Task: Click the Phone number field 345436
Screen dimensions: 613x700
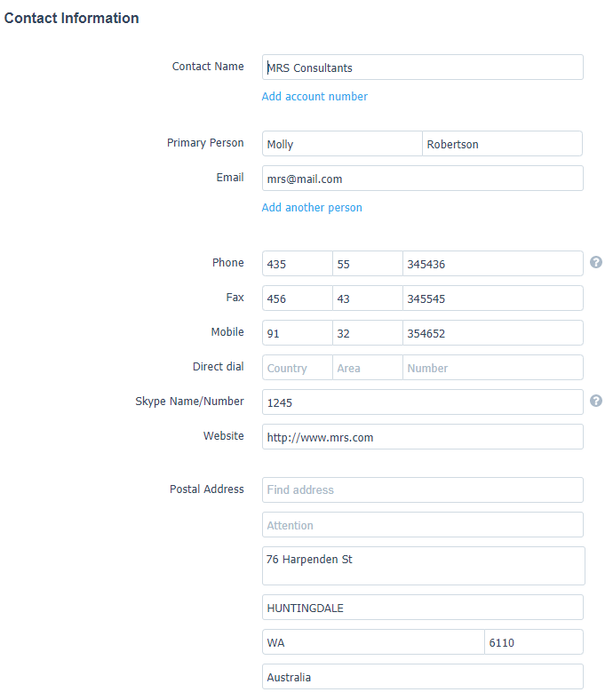Action: pyautogui.click(x=493, y=264)
